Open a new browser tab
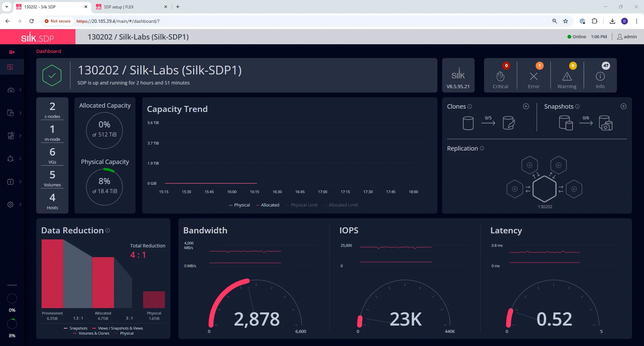Image resolution: width=644 pixels, height=346 pixels. pos(178,7)
